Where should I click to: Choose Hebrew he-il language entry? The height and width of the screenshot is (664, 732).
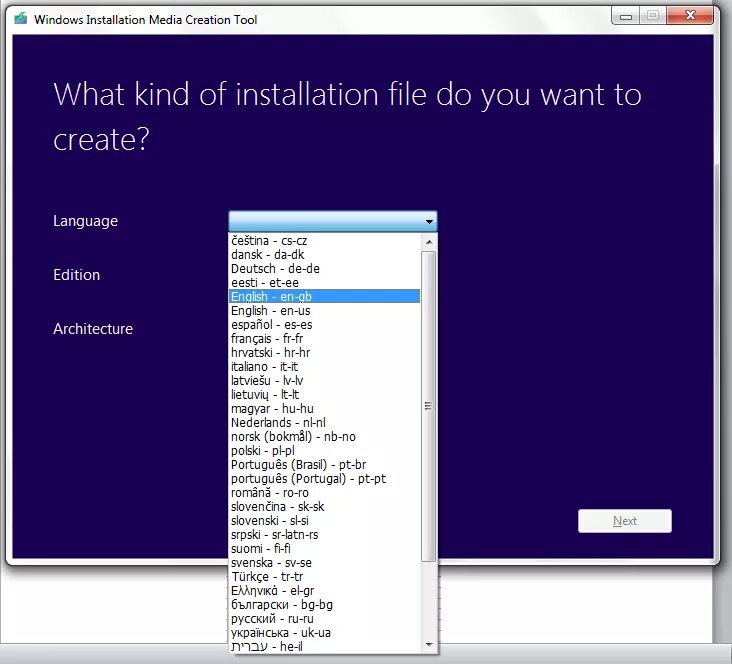click(324, 647)
